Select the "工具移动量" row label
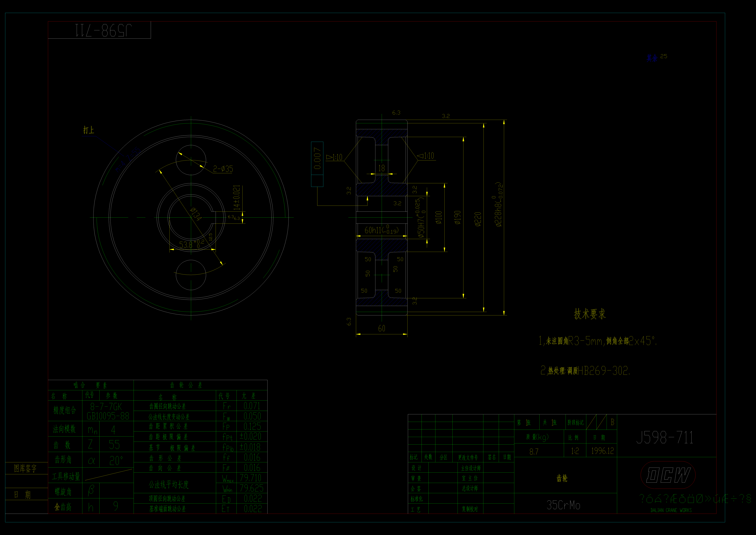Viewport: 756px width, 535px height. tap(66, 476)
